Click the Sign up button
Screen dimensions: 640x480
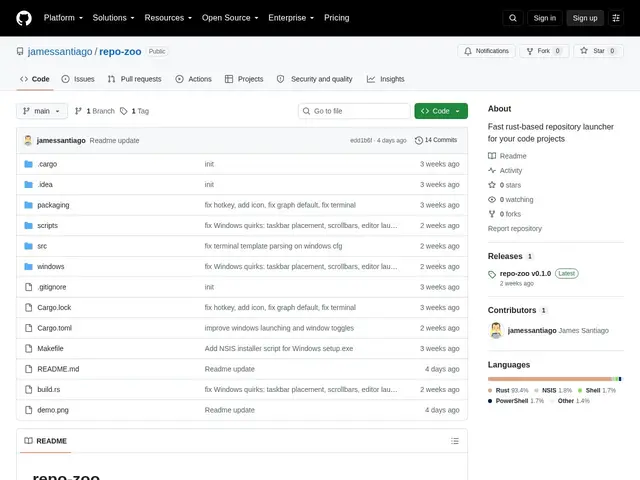585,18
